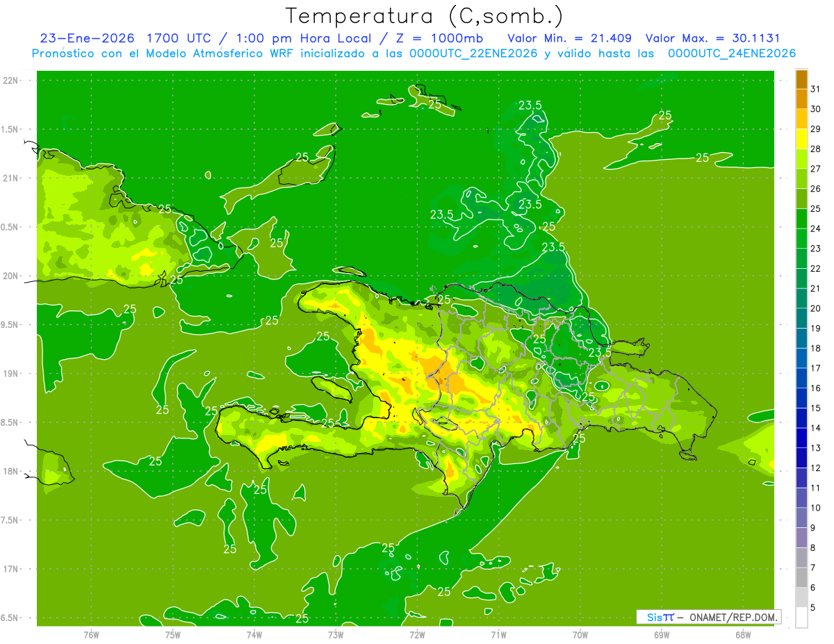Image resolution: width=834 pixels, height=644 pixels.
Task: Click the '22N' latitude axis label
Action: 10,80
